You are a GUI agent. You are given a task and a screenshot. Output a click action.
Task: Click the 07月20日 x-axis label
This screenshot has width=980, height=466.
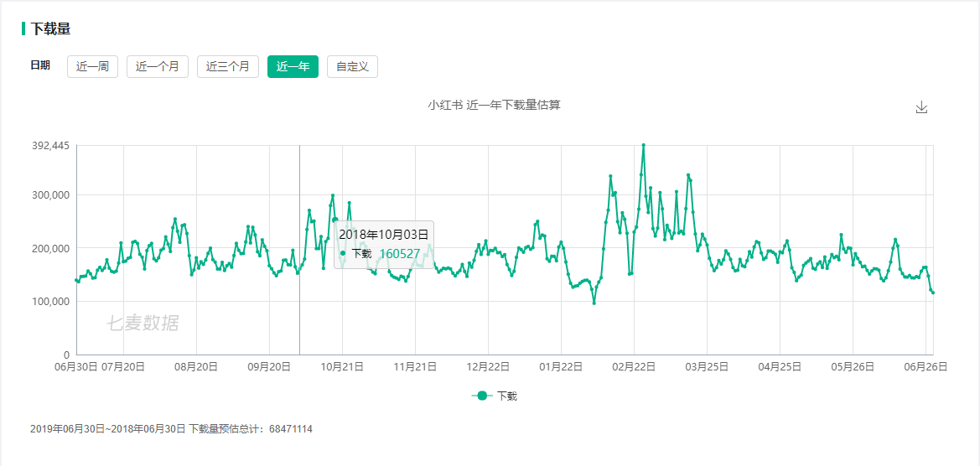click(123, 367)
